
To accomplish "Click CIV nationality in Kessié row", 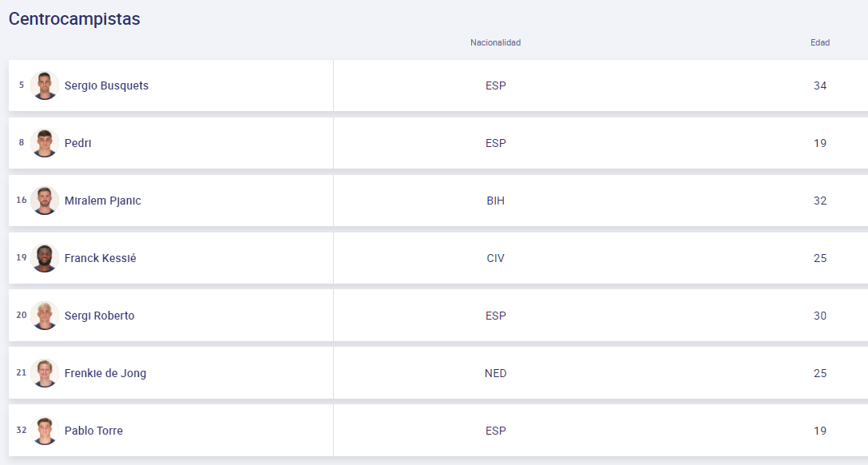I will 495,258.
